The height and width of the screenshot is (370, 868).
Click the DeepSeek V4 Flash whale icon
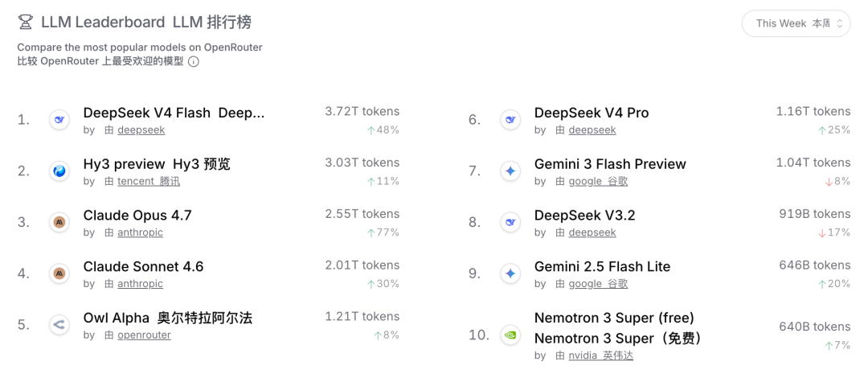59,120
